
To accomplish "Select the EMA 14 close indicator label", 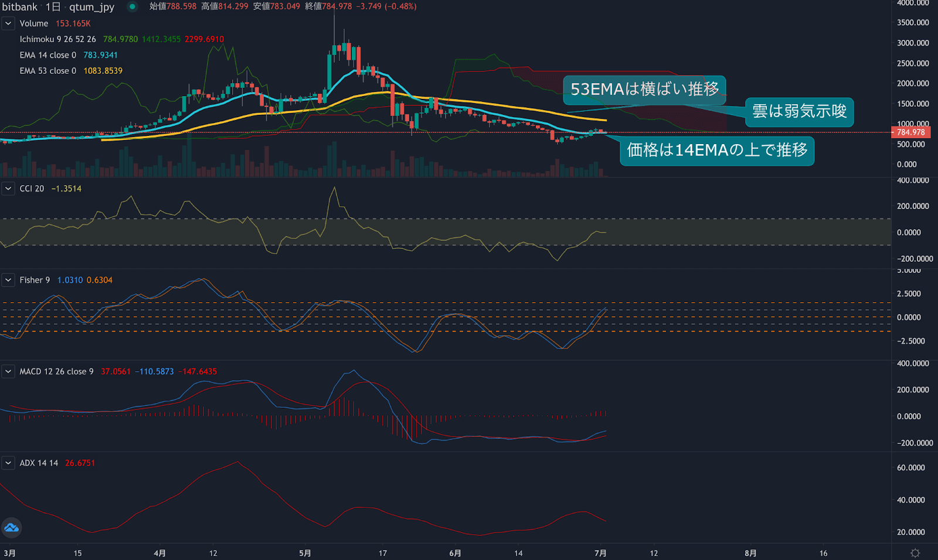I will 47,55.
